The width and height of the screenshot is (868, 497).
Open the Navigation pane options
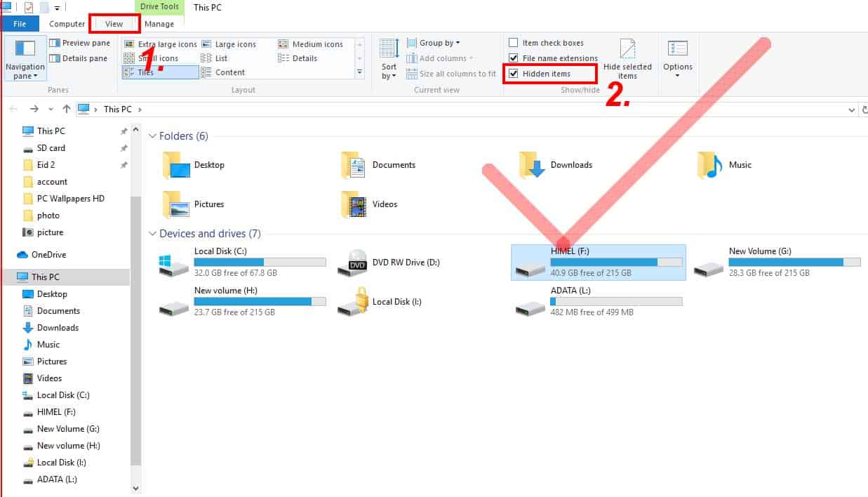25,61
